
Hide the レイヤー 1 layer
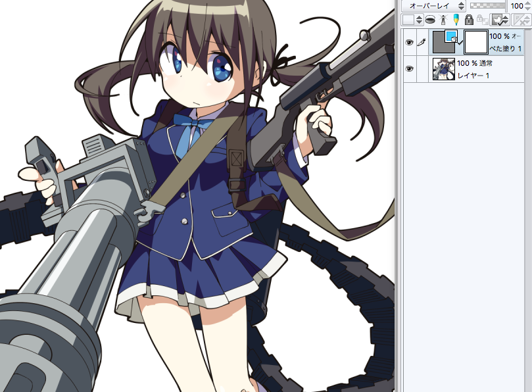pyautogui.click(x=410, y=68)
